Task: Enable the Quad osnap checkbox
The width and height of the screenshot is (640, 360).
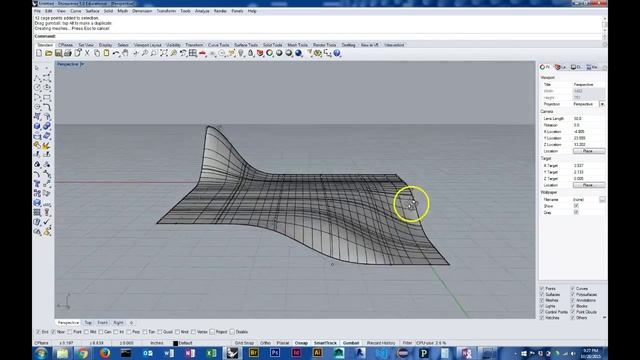Action: pos(160,332)
